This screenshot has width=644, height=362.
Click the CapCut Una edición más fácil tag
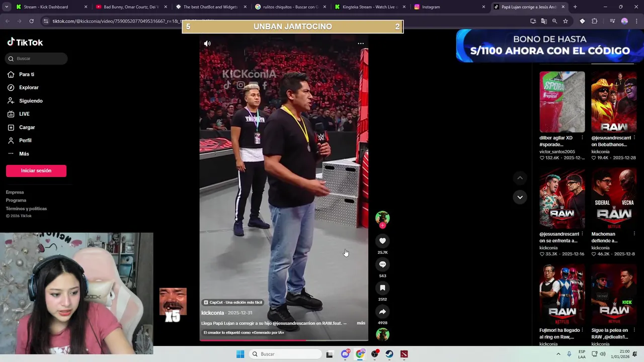point(233,302)
